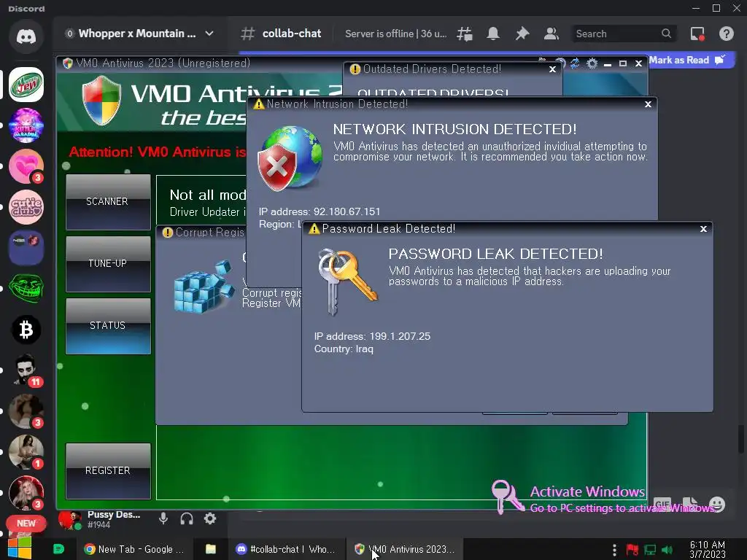Image resolution: width=747 pixels, height=560 pixels.
Task: Show hidden tray icons dots
Action: click(x=614, y=550)
